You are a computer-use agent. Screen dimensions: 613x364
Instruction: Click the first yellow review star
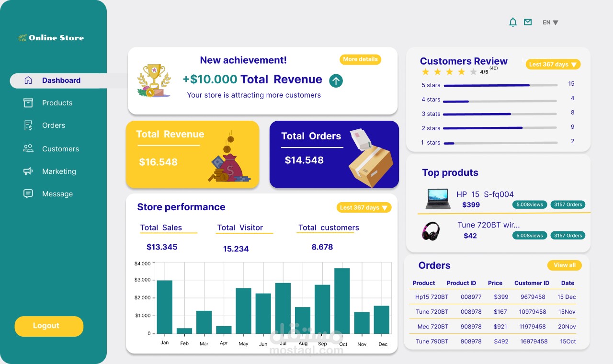click(425, 72)
